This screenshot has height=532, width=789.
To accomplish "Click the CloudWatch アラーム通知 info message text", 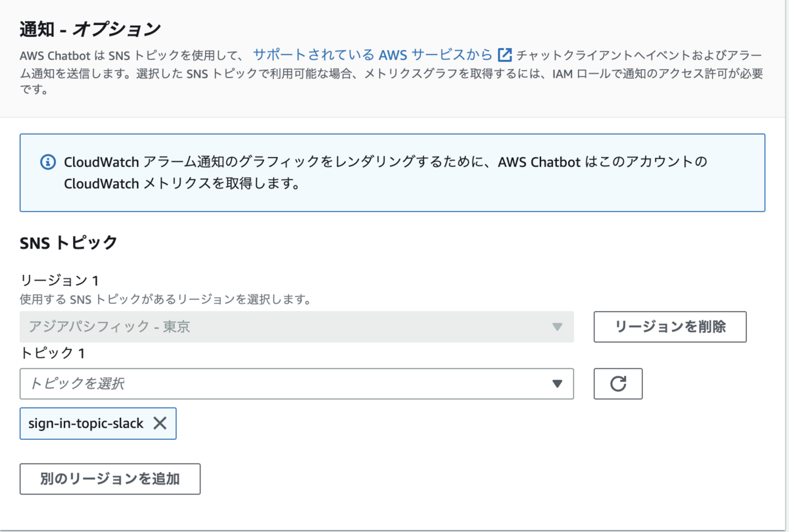I will (385, 172).
